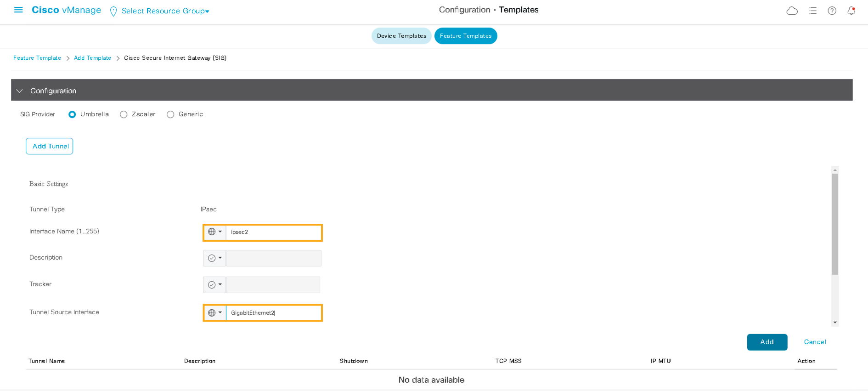Open the cloud status icon
Screen dimensions: 868x391
coord(792,11)
